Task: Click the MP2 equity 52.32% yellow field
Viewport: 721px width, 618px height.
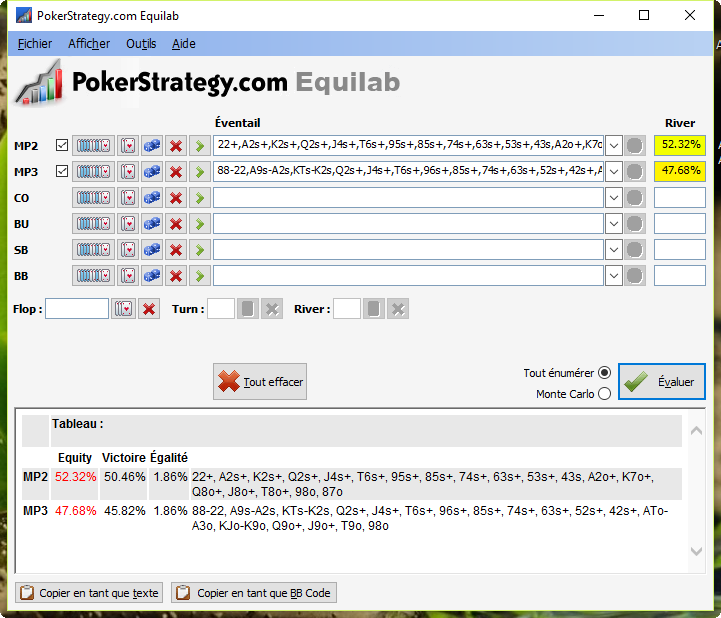Action: coord(680,145)
